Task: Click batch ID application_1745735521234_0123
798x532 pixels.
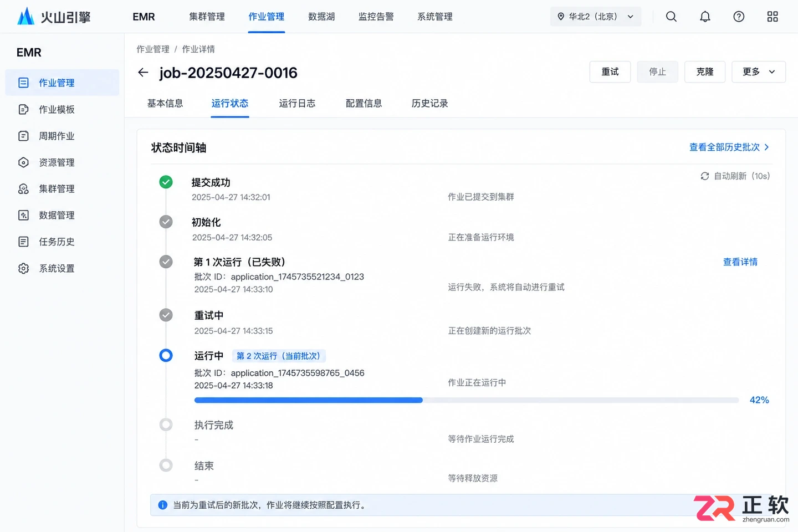Action: click(298, 277)
